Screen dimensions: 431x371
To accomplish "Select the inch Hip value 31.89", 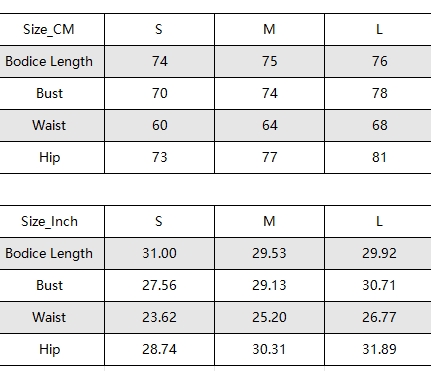I will coord(379,349).
